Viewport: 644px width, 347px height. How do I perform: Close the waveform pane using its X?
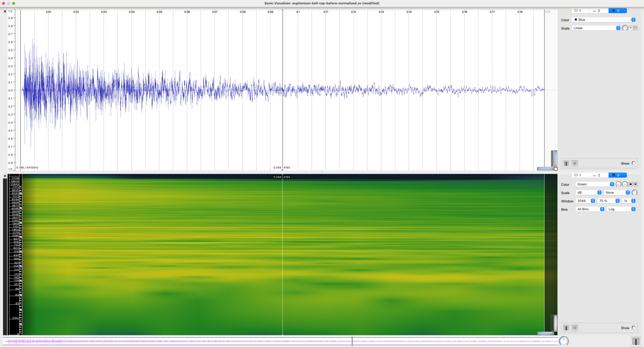pyautogui.click(x=5, y=11)
